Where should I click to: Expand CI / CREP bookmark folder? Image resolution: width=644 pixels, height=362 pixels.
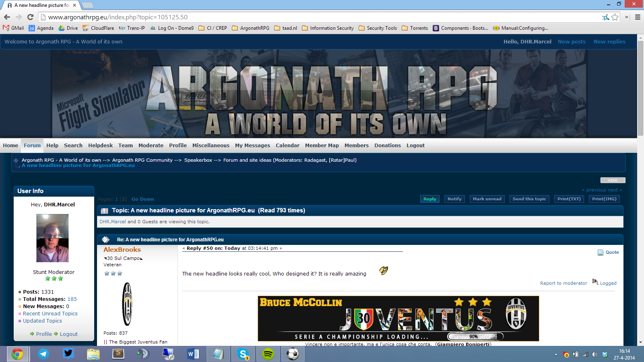[x=213, y=28]
